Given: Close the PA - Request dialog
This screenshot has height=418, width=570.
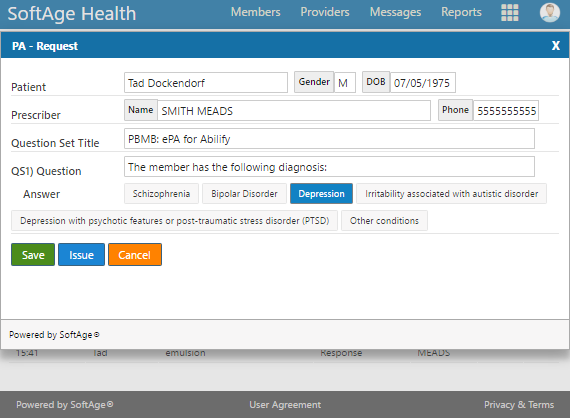Looking at the screenshot, I should coord(555,46).
